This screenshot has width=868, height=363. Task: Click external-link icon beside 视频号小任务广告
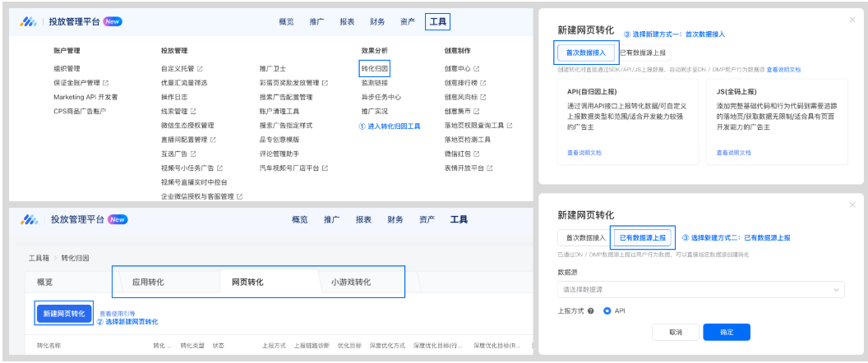pyautogui.click(x=219, y=168)
